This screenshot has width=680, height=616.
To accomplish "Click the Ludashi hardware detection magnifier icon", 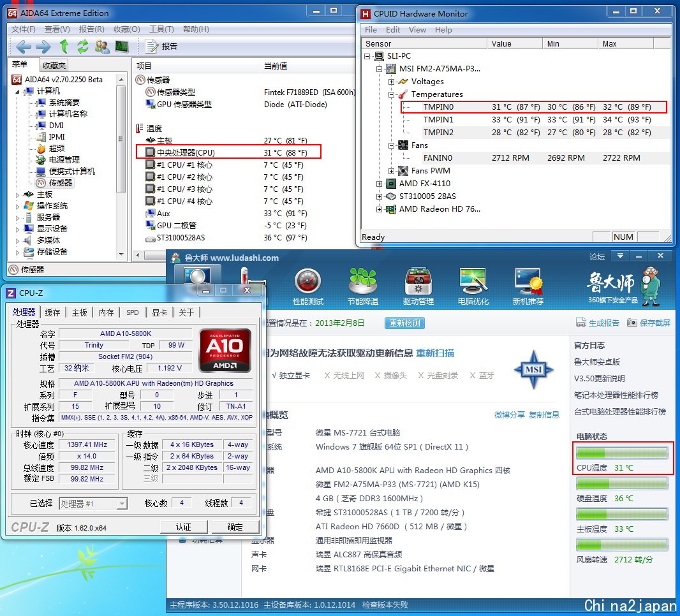I will (197, 275).
